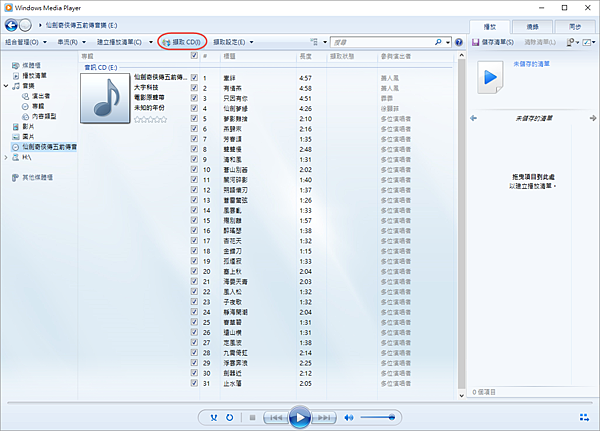Select the audio CD (E:) disc in sidebar
Screen dimensions: 600x431
pyautogui.click(x=44, y=147)
